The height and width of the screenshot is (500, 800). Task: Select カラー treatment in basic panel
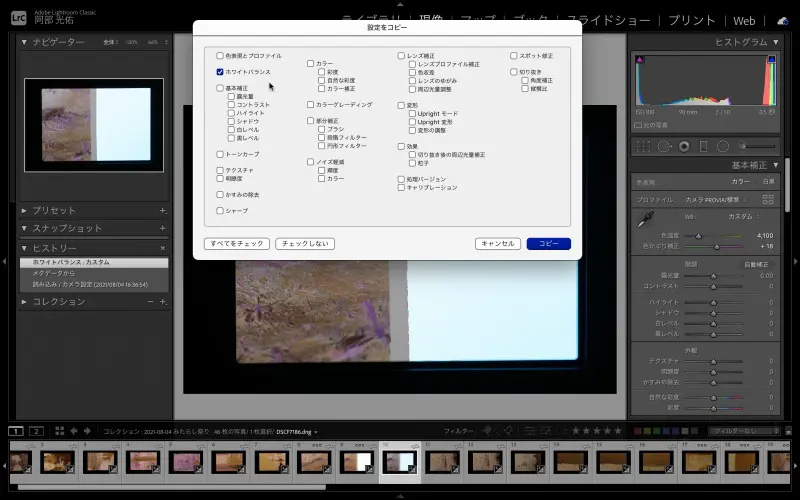pyautogui.click(x=740, y=182)
